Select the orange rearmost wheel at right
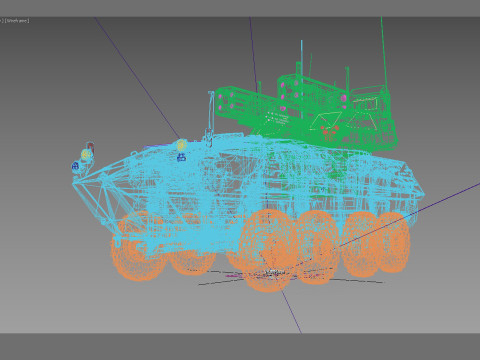Image resolution: width=480 pixels, height=360 pixels. [393, 243]
